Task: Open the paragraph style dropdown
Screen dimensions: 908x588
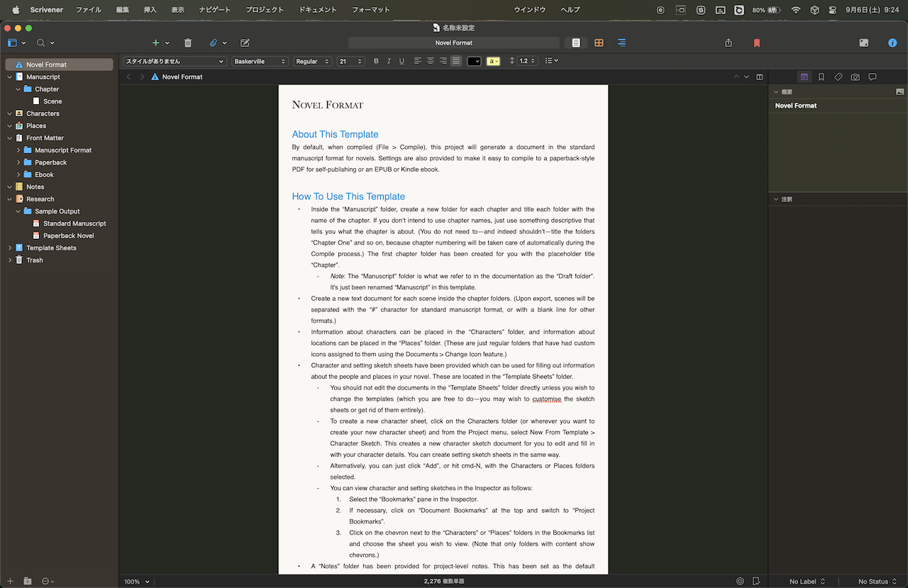Action: 175,61
